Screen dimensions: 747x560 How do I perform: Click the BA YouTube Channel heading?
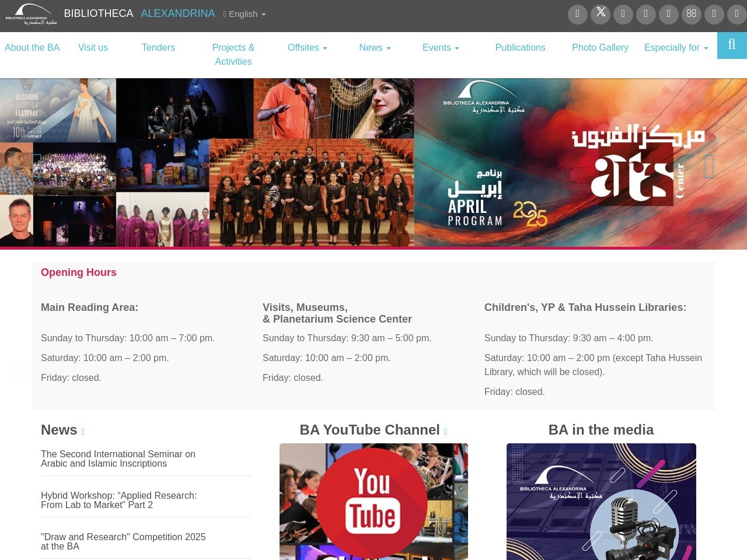(369, 430)
